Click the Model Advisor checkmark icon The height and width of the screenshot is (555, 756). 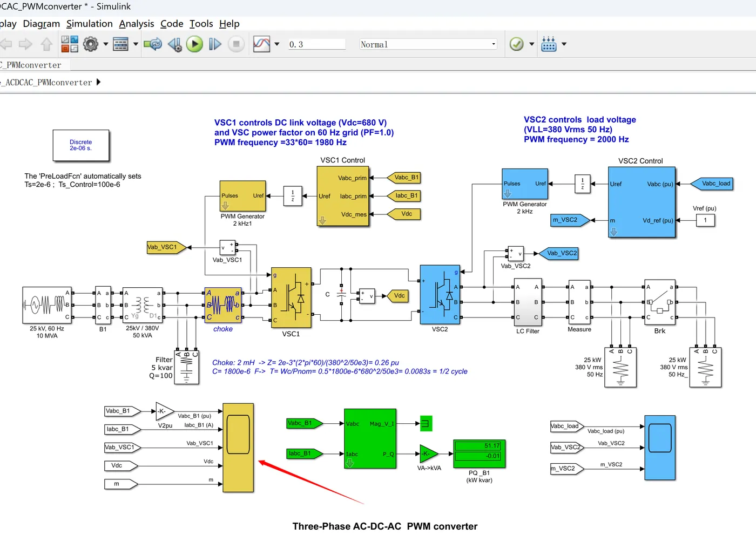coord(517,44)
